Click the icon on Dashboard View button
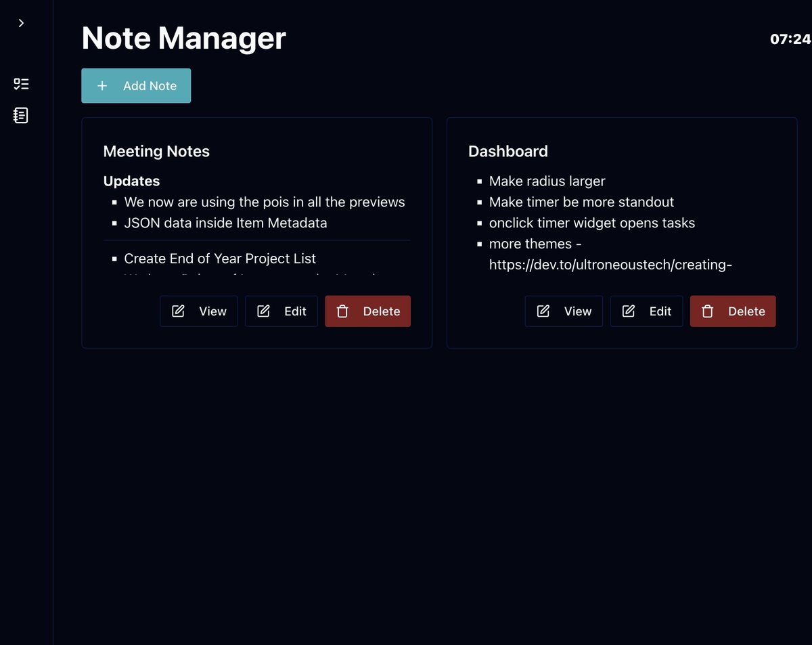This screenshot has height=645, width=812. click(x=543, y=311)
